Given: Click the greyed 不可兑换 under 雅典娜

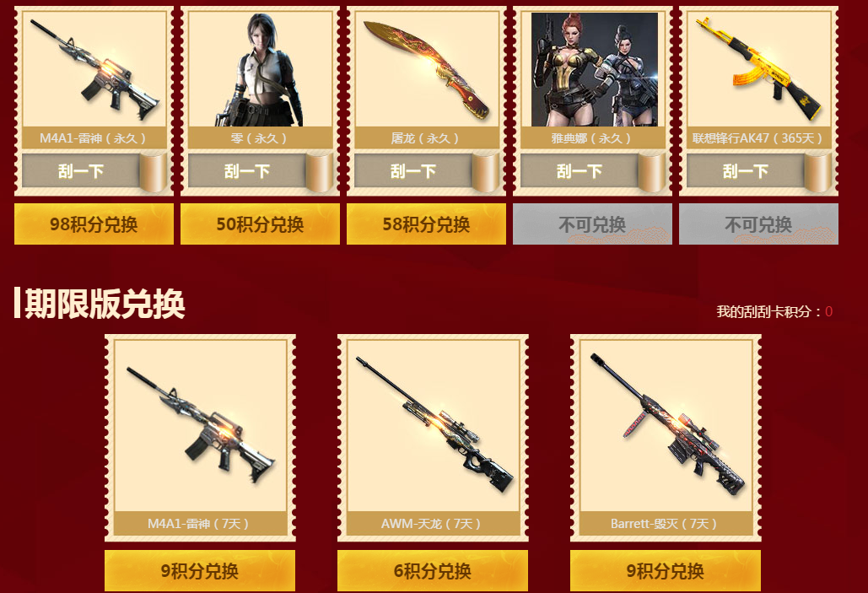Looking at the screenshot, I should (592, 224).
